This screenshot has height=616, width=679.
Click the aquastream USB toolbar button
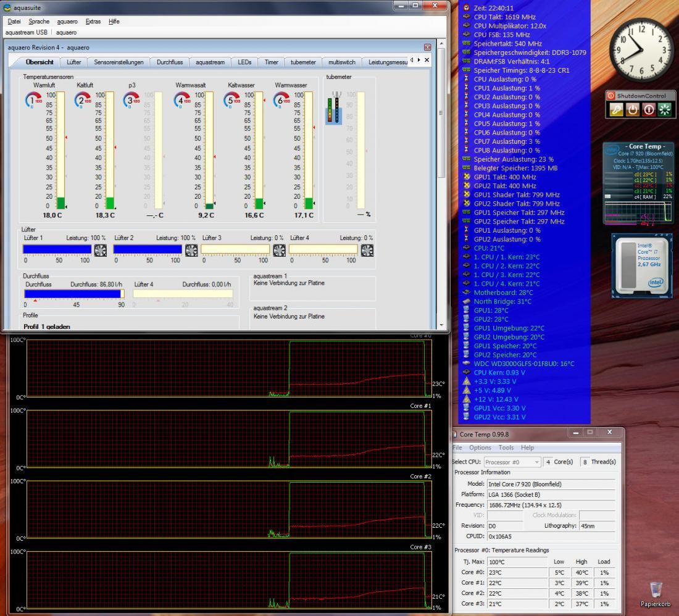tap(27, 33)
